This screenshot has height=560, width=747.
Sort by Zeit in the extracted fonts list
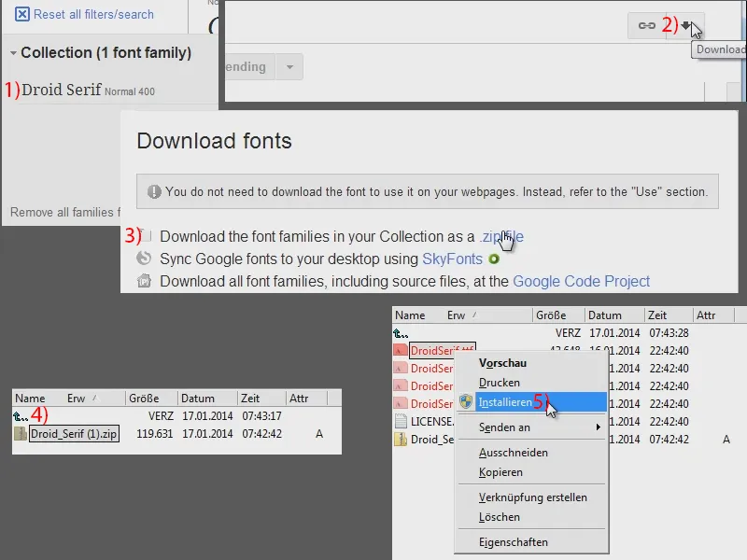657,315
